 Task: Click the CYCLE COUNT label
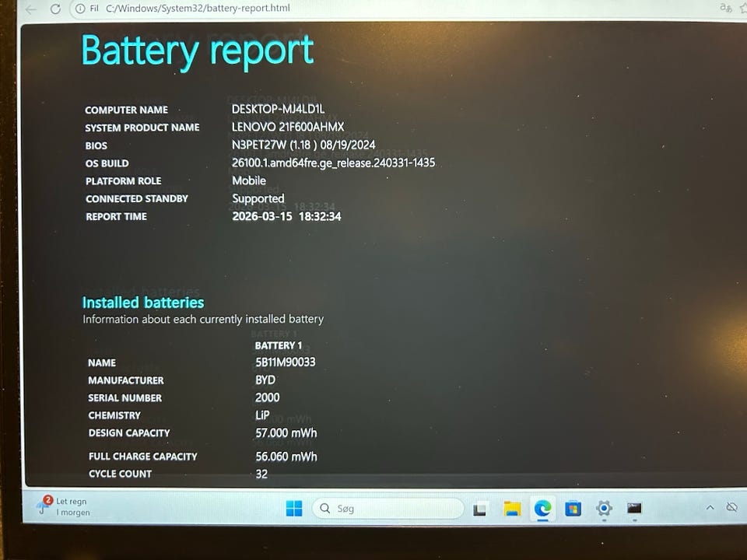pyautogui.click(x=120, y=474)
